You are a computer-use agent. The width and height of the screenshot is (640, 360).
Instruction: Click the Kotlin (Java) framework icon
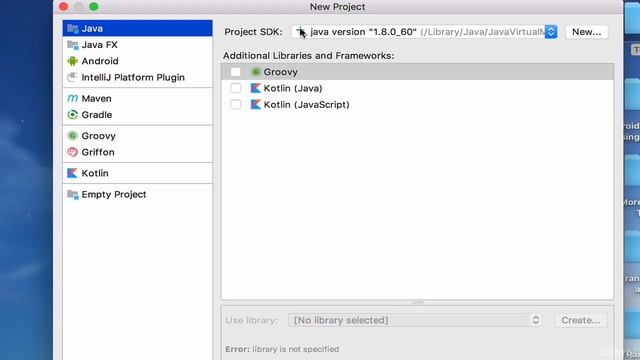click(256, 88)
